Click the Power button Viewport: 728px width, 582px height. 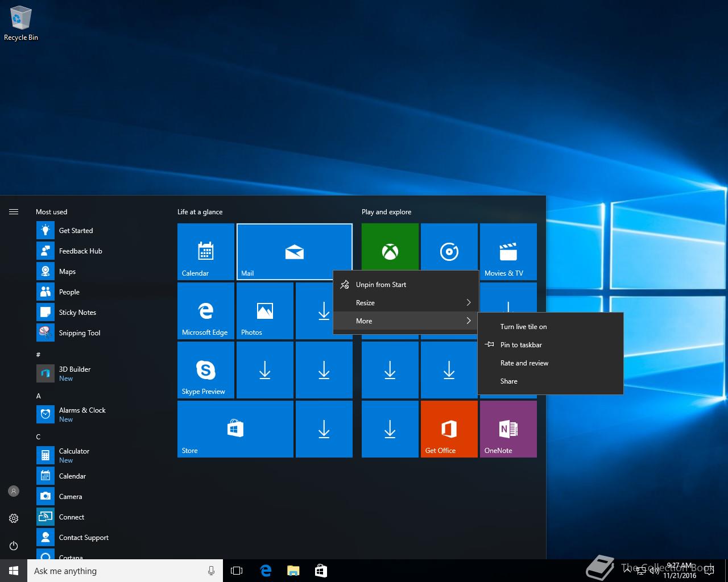pyautogui.click(x=14, y=546)
